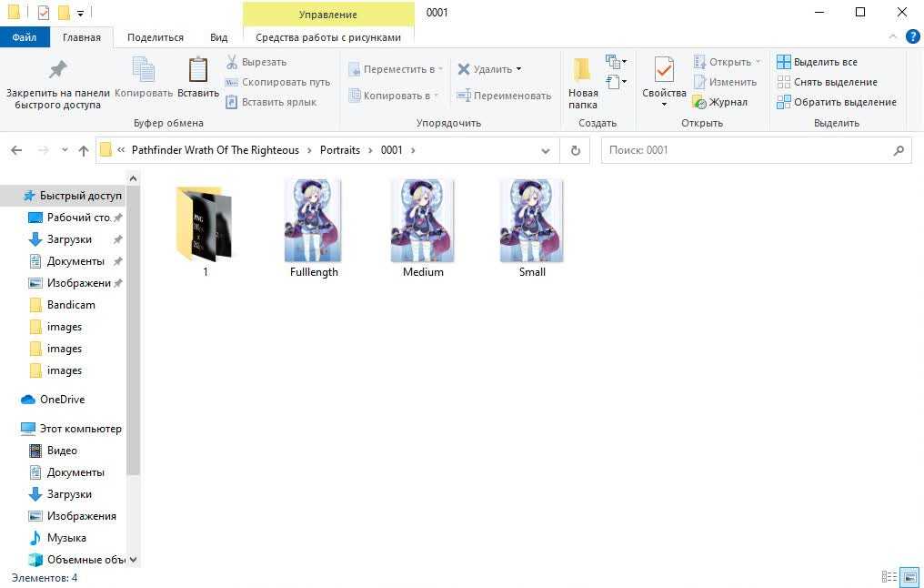Click Select all in ribbon

click(x=817, y=62)
